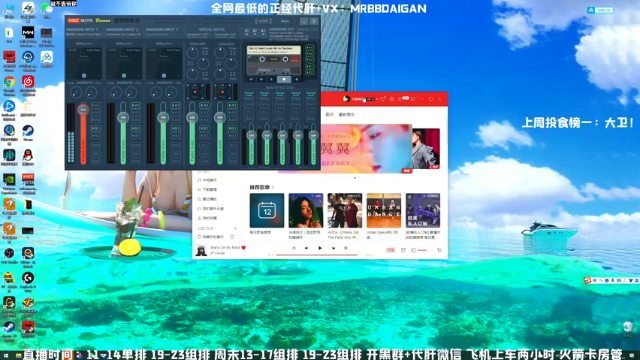Open the daily recommendation calendar playlist
640x360 pixels.
point(267,211)
